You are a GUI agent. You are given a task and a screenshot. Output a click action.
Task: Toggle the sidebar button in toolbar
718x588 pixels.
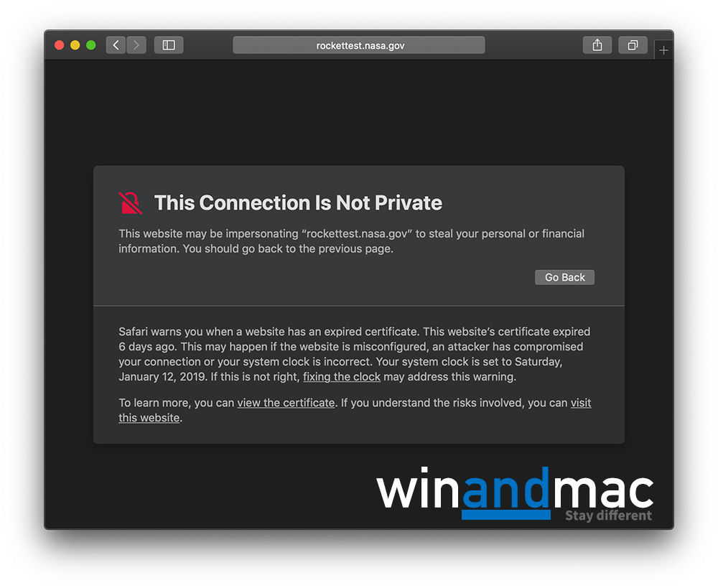click(x=169, y=45)
